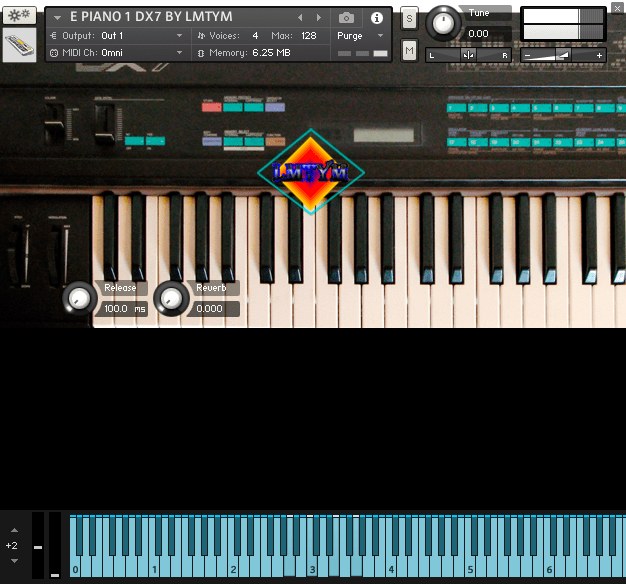Click the DX7 instrument thumbnail icon
This screenshot has height=584, width=626.
19,45
